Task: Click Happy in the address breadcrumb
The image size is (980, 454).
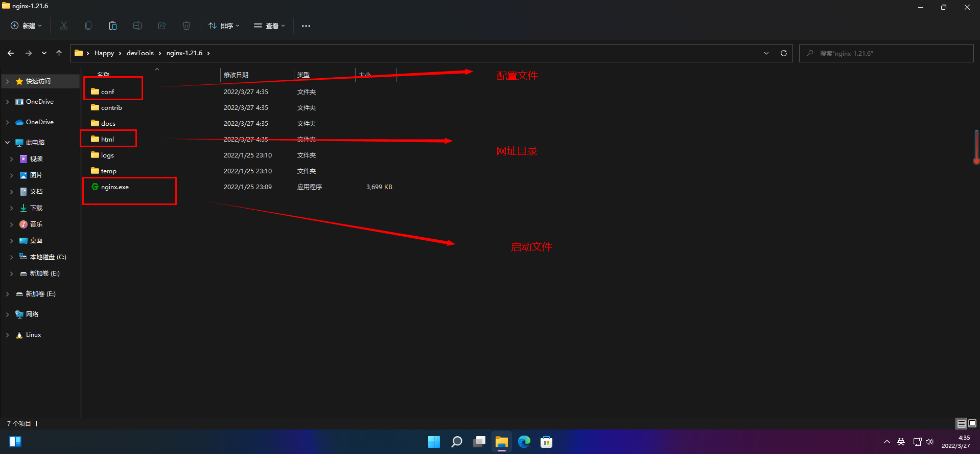Action: click(104, 53)
